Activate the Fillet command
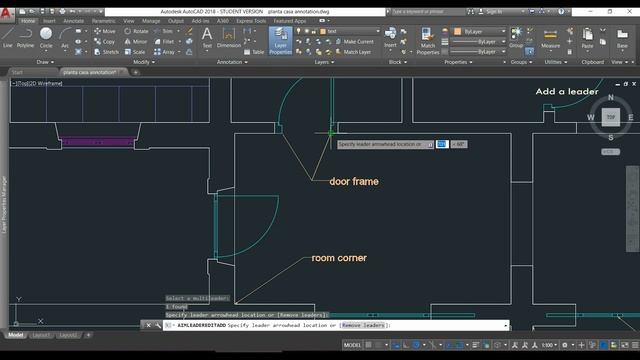Image resolution: width=640 pixels, height=360 pixels. click(164, 42)
